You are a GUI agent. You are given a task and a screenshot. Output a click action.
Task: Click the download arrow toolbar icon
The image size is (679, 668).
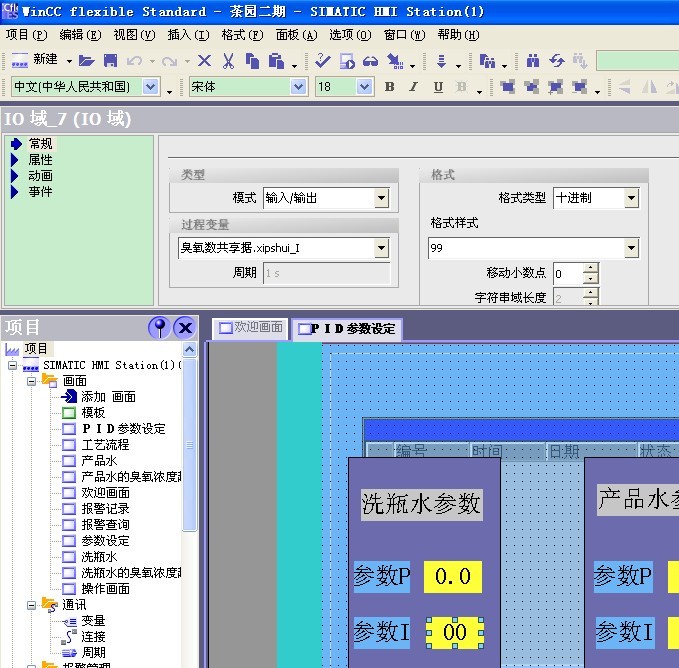coord(441,61)
